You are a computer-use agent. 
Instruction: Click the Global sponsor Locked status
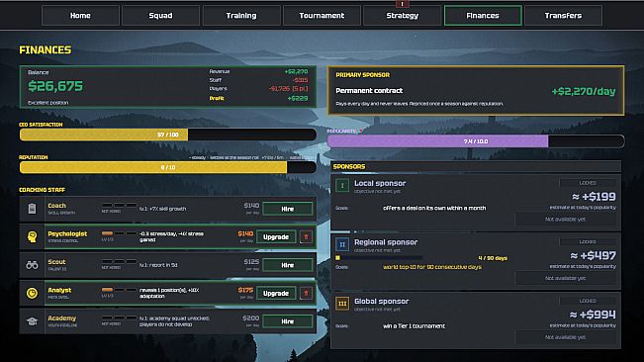tap(588, 302)
